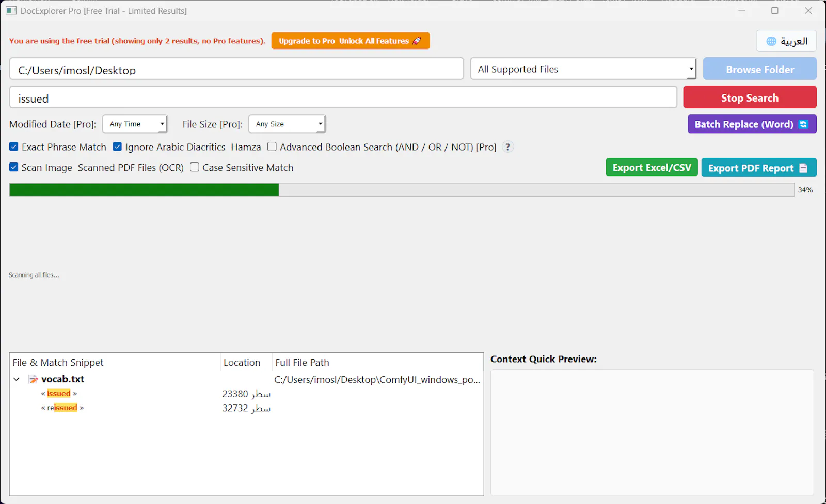Select the « reissued » match snippet
The height and width of the screenshot is (504, 826).
click(62, 408)
